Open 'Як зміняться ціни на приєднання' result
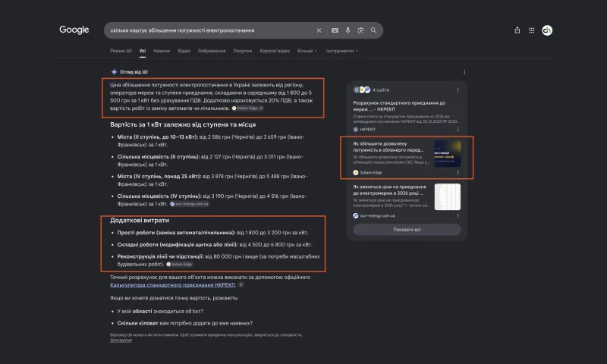 click(389, 190)
